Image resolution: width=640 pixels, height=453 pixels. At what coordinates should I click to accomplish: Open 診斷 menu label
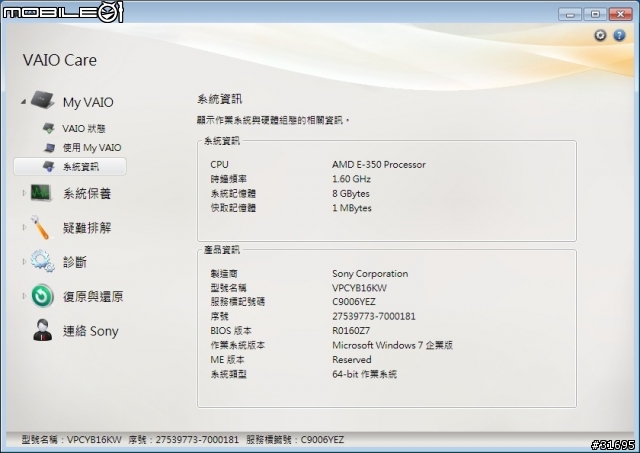(75, 262)
